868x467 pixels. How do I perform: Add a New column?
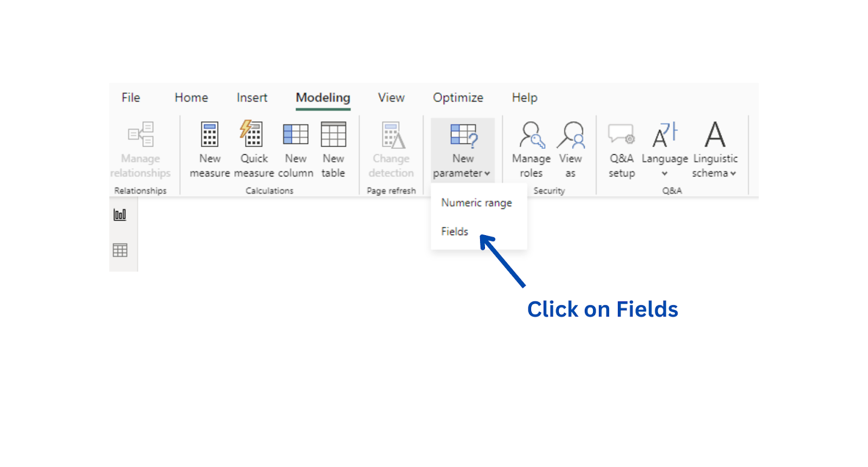coord(296,149)
